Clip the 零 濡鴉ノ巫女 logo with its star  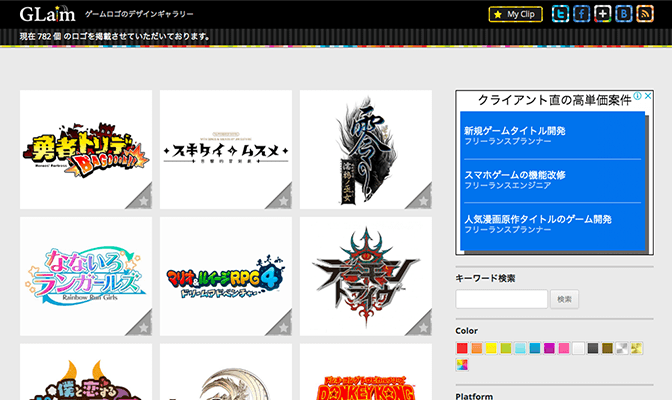[423, 200]
